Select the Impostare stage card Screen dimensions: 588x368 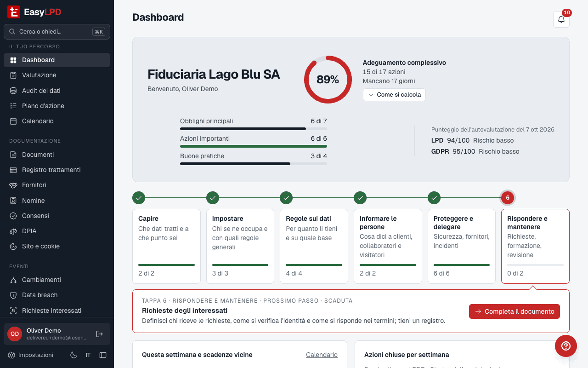point(240,247)
